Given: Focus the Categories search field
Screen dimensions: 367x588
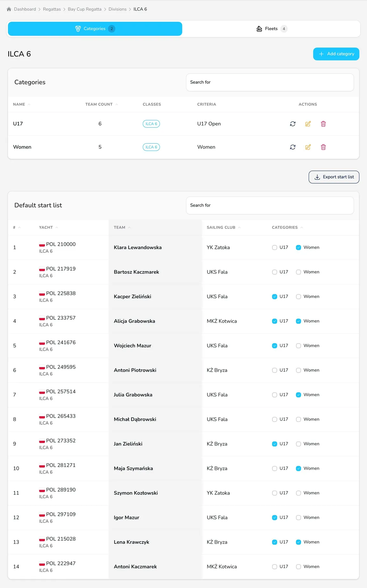Looking at the screenshot, I should [270, 82].
